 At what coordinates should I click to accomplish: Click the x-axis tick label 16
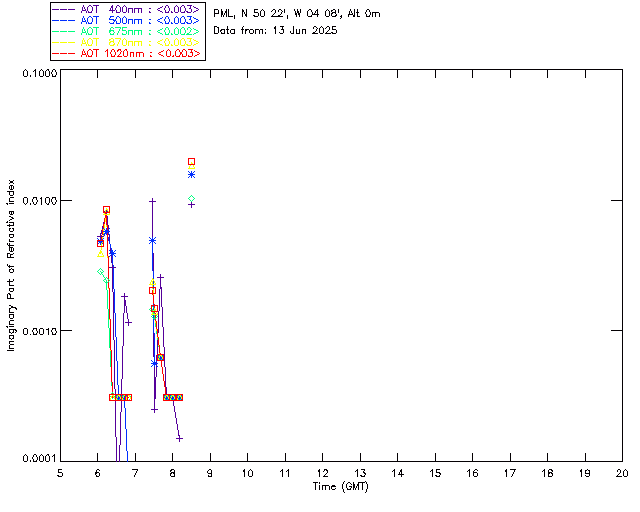(472, 473)
